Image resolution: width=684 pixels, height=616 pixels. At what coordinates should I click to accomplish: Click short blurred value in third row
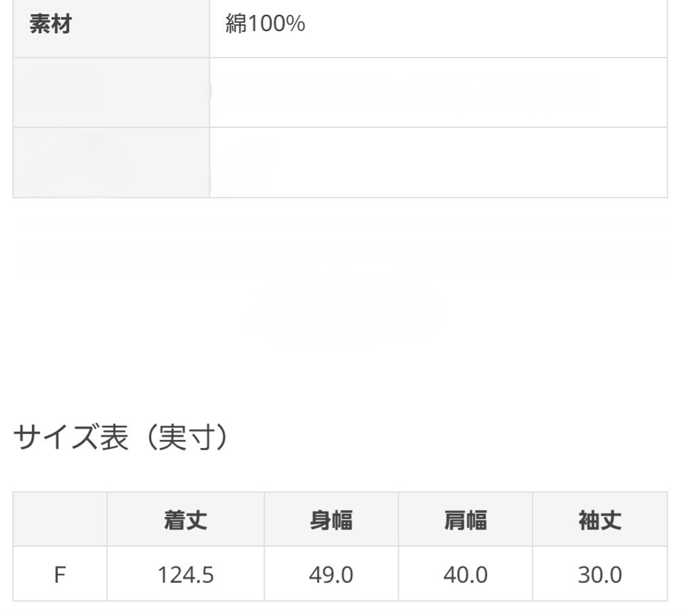pyautogui.click(x=244, y=159)
